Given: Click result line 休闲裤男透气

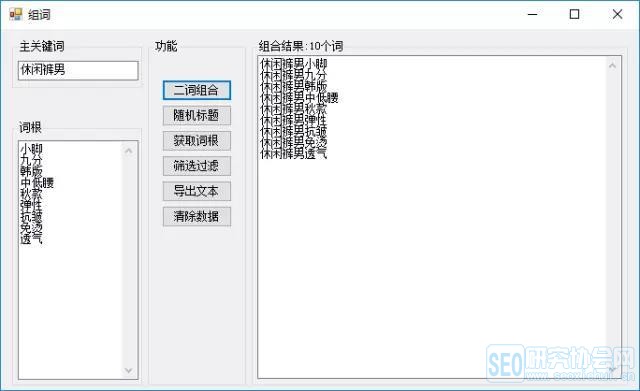Looking at the screenshot, I should (x=294, y=153).
